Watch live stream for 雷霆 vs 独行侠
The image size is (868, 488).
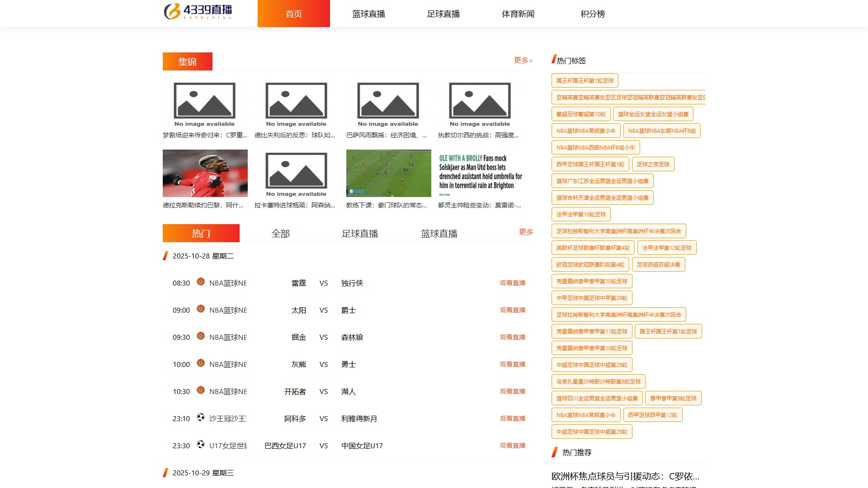[512, 283]
